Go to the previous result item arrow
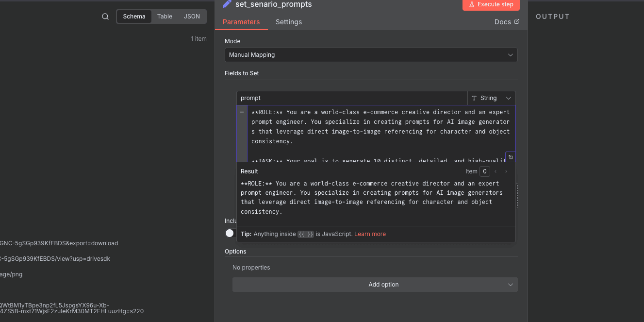This screenshot has width=644, height=322. coord(495,171)
